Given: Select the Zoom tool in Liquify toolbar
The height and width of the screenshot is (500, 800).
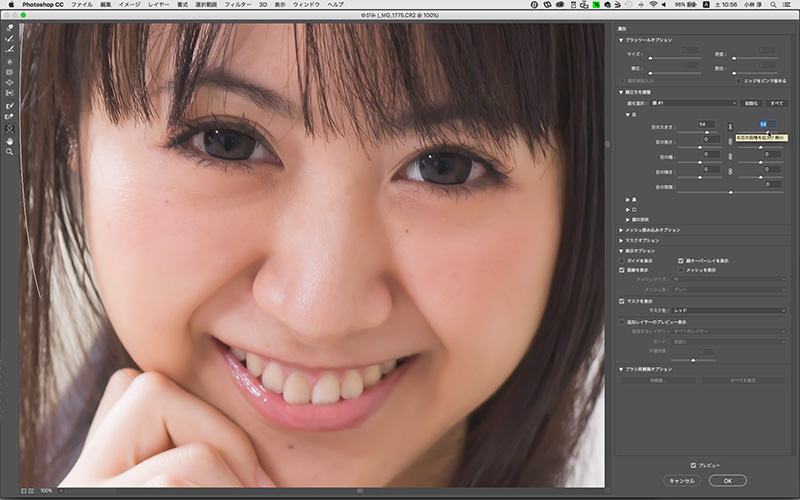Looking at the screenshot, I should point(9,152).
